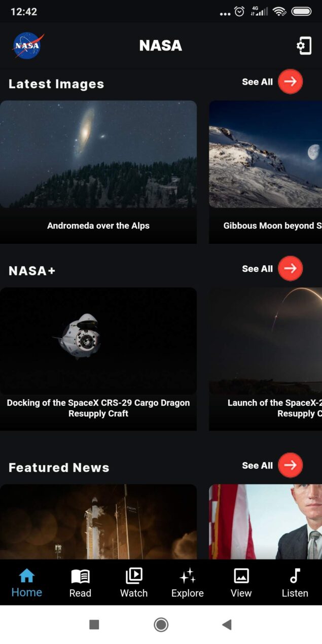Open Launch of the SpaceX video card
Viewport: 322px width, 644px height.
(266, 359)
